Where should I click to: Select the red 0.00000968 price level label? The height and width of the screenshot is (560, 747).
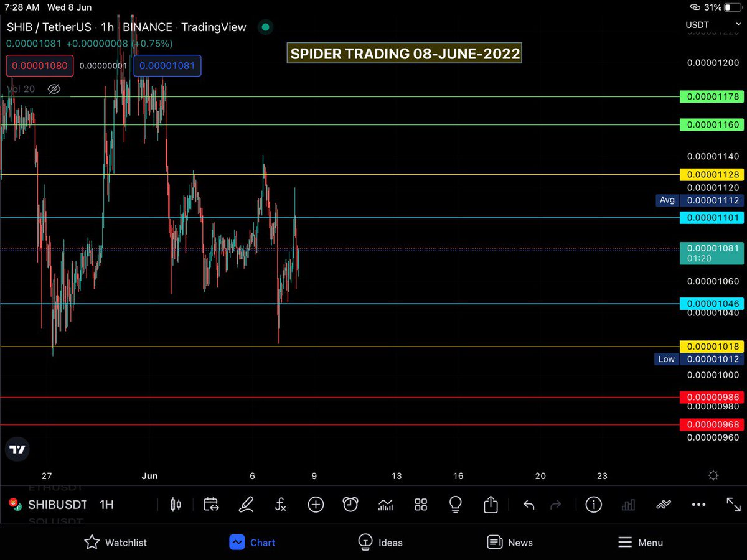pyautogui.click(x=712, y=425)
